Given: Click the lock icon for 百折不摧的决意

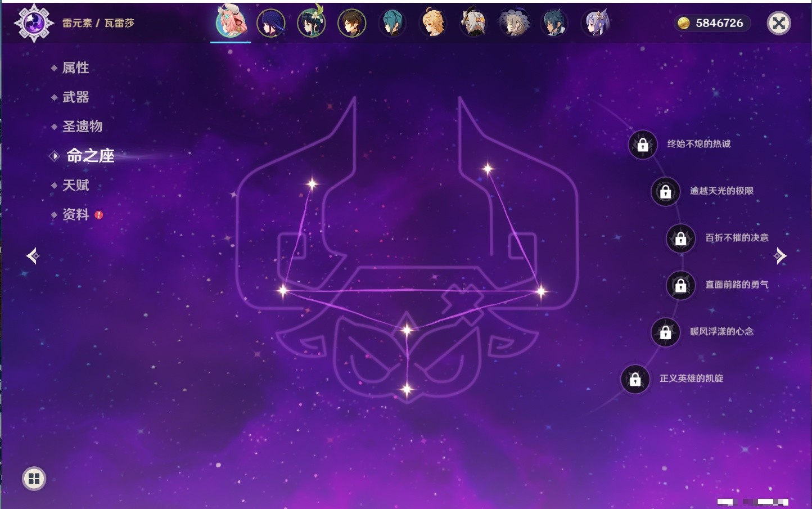Looking at the screenshot, I should (x=680, y=238).
